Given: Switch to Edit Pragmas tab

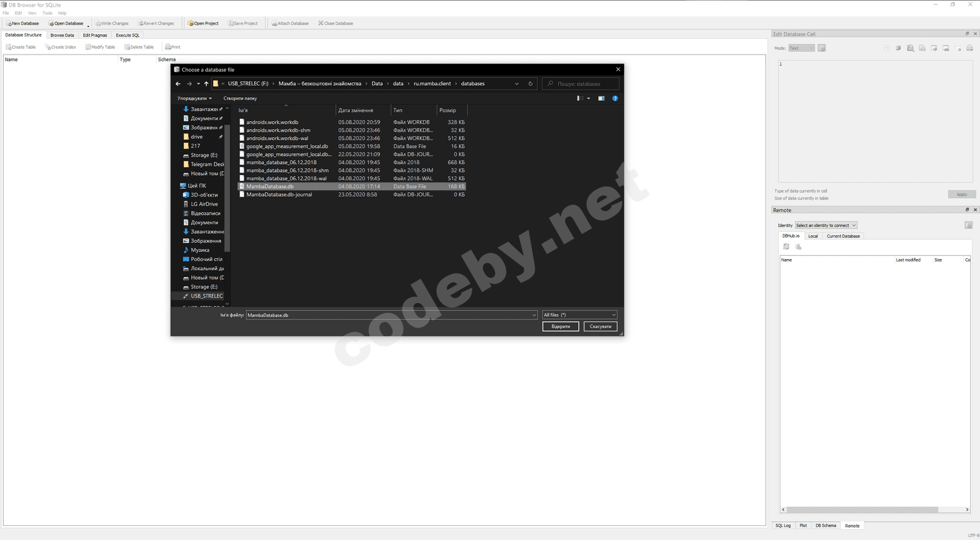Looking at the screenshot, I should [95, 36].
